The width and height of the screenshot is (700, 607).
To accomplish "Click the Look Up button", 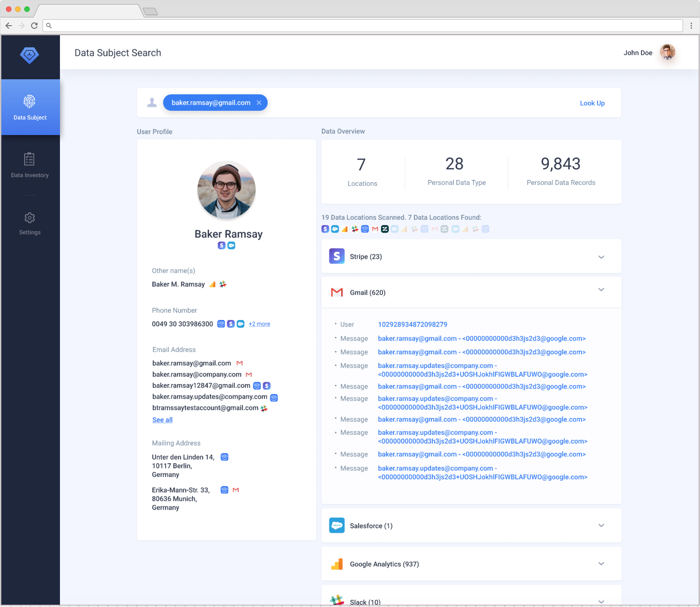I will click(x=592, y=103).
